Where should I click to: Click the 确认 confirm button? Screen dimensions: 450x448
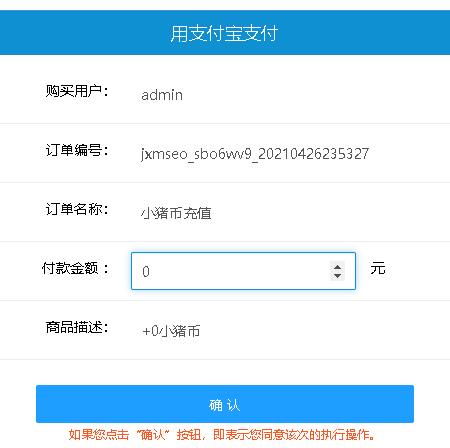tap(225, 404)
